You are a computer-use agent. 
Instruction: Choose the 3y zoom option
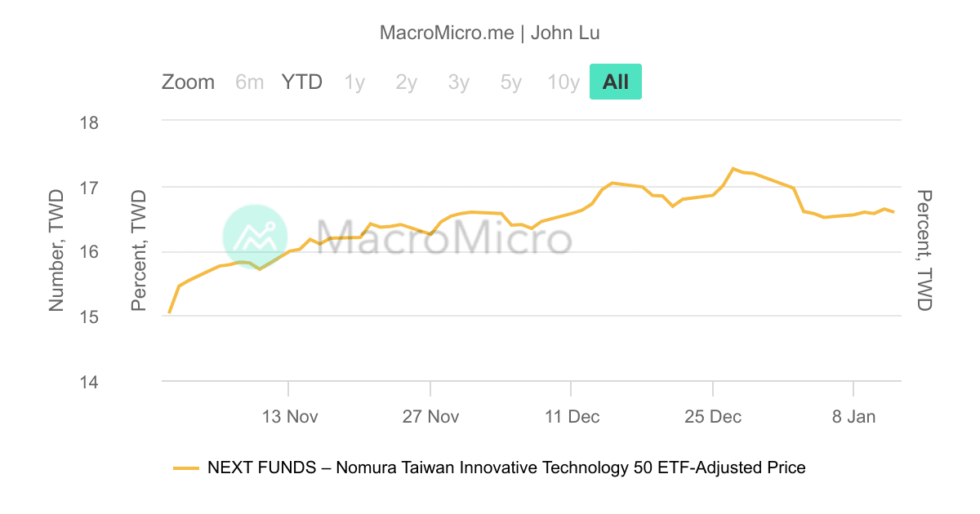coord(458,82)
